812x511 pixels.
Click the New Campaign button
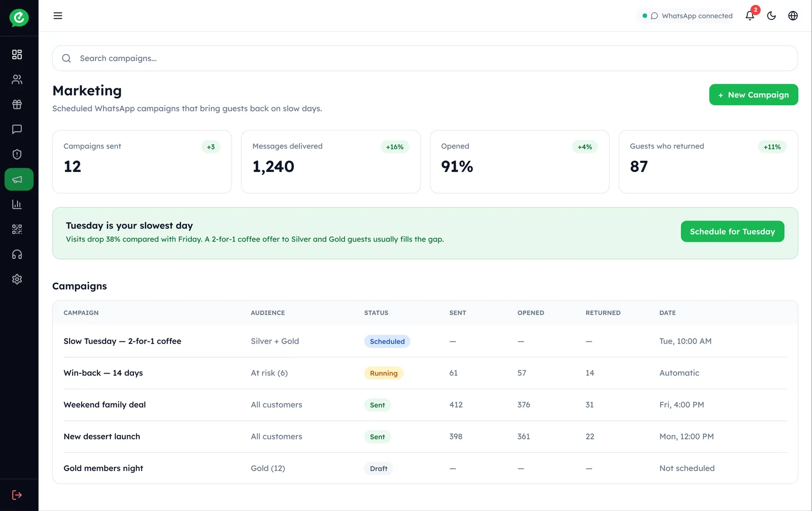click(754, 95)
